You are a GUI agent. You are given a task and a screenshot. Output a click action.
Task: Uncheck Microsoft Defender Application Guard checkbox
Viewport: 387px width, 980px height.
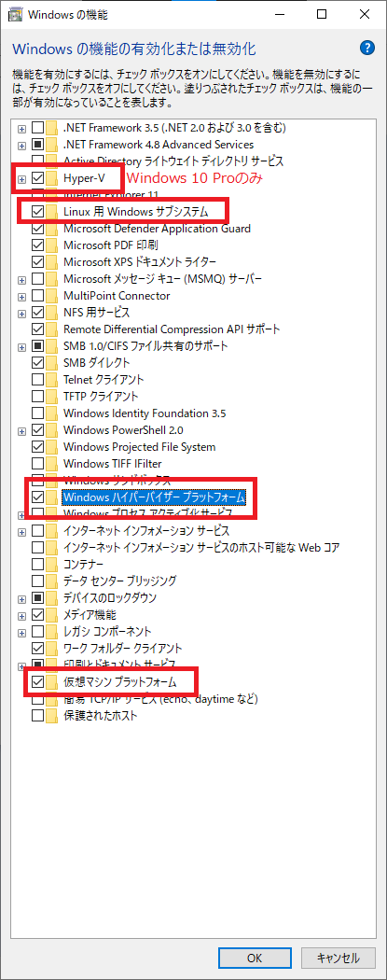[x=37, y=229]
